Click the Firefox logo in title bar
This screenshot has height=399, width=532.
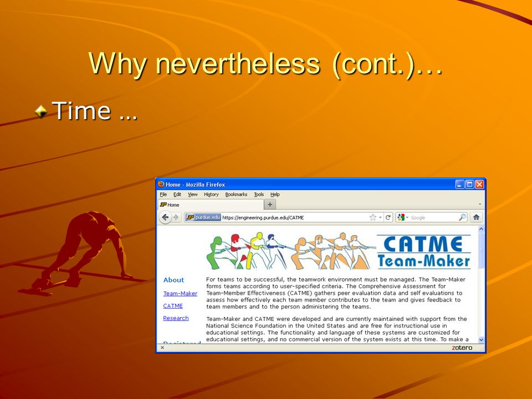pos(161,184)
